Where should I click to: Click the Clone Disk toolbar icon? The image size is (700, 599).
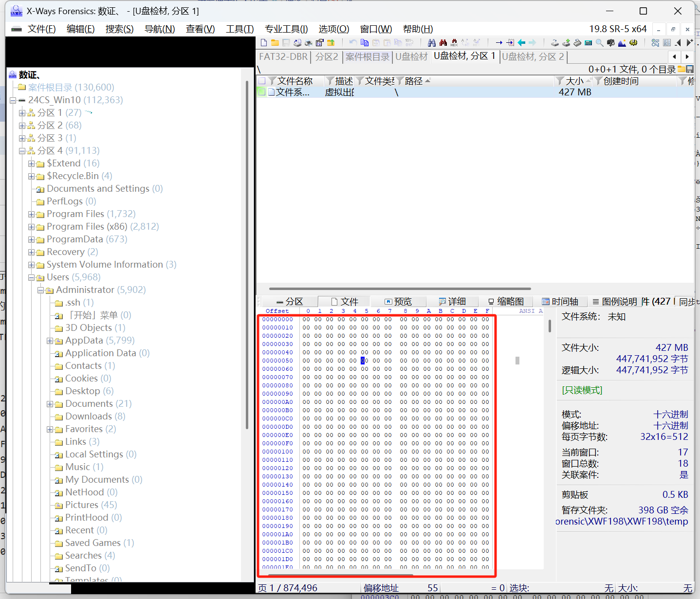[x=566, y=43]
